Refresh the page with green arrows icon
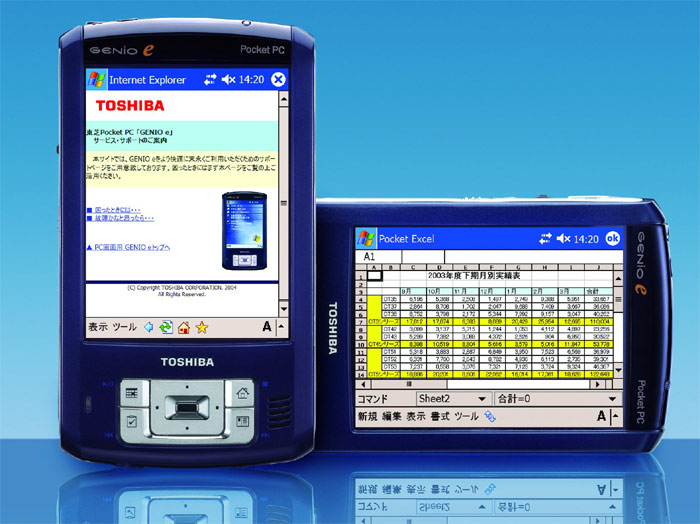The width and height of the screenshot is (700, 524). point(166,327)
